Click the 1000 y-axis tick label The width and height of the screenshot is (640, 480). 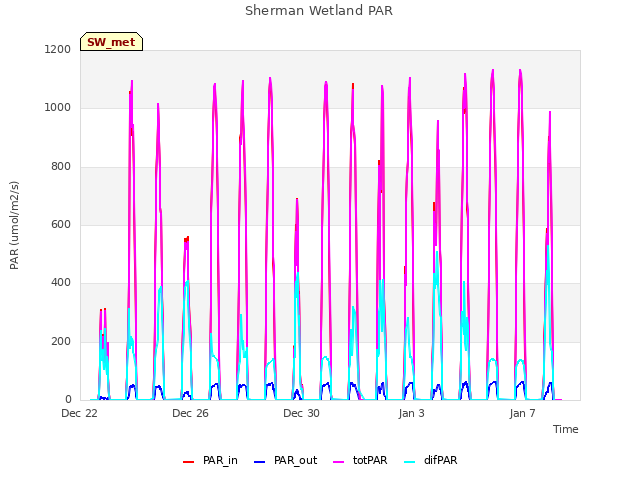(58, 107)
